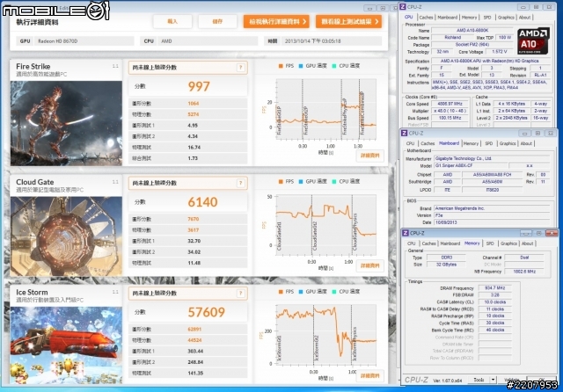
Task: Click the Cloud Gate question mark icon
Action: click(241, 184)
